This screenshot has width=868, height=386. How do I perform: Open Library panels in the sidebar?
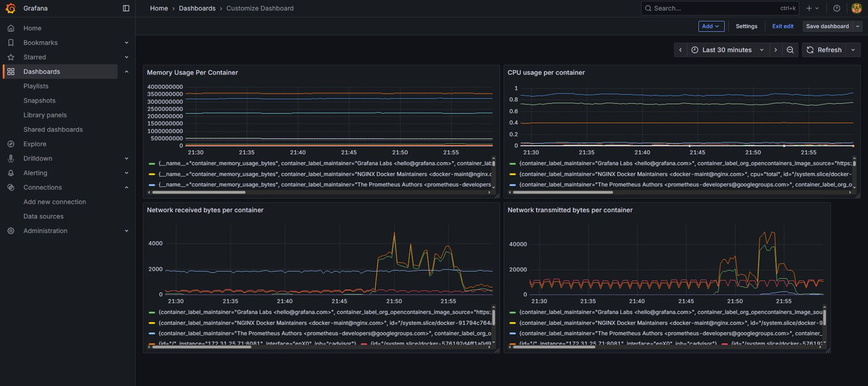click(x=45, y=115)
